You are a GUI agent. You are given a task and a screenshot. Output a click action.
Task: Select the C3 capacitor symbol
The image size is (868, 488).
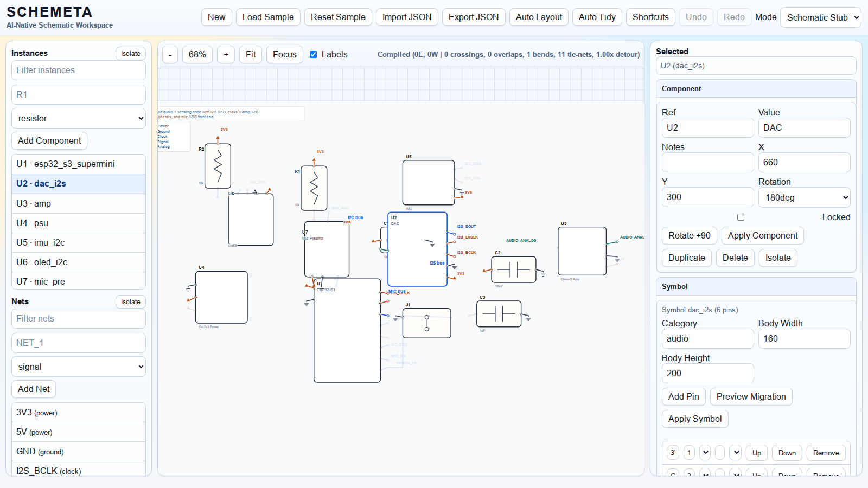(499, 314)
